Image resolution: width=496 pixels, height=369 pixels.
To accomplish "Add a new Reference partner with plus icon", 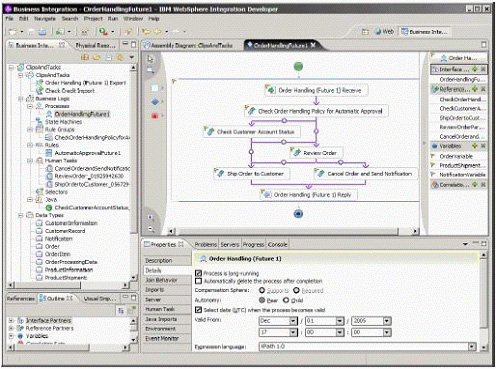I will pos(475,89).
